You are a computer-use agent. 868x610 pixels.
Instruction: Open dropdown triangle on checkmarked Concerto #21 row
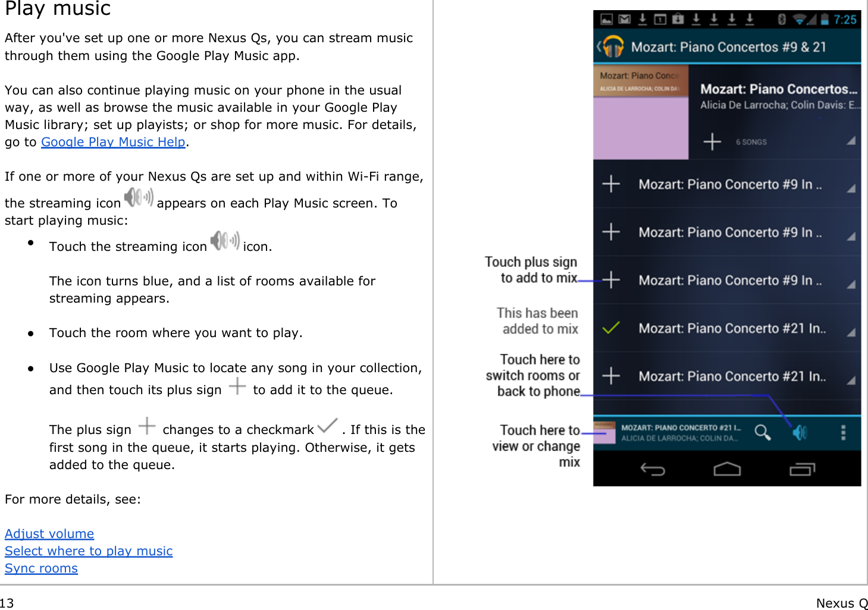[x=851, y=332]
